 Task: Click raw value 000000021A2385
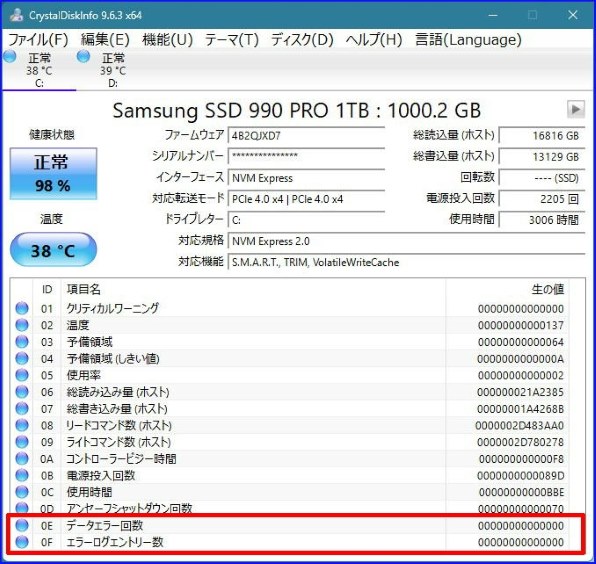tap(520, 392)
